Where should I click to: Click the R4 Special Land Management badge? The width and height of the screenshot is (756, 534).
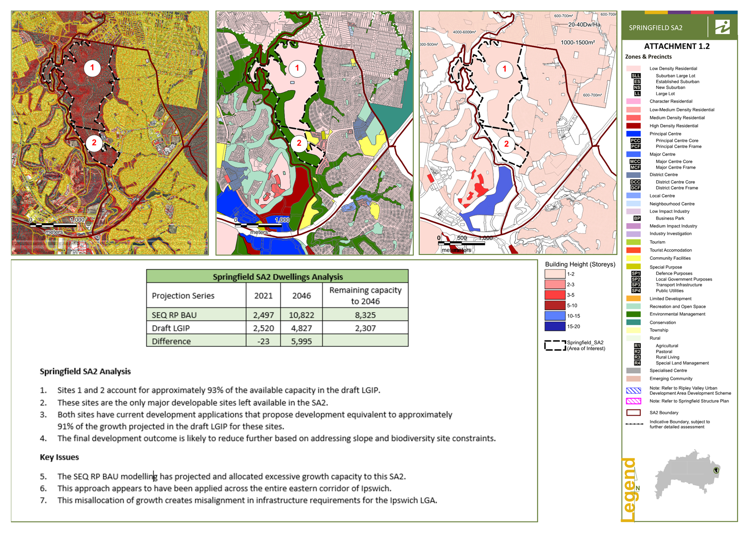(x=637, y=363)
